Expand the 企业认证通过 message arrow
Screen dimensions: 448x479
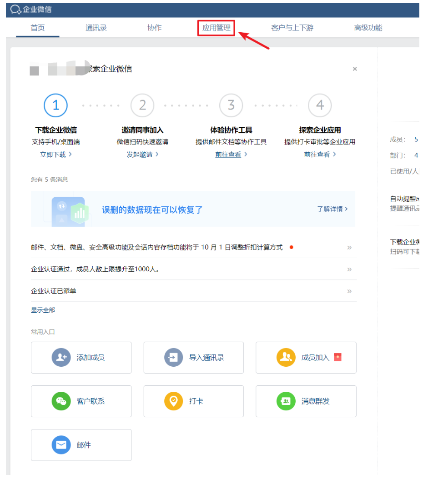(x=349, y=269)
